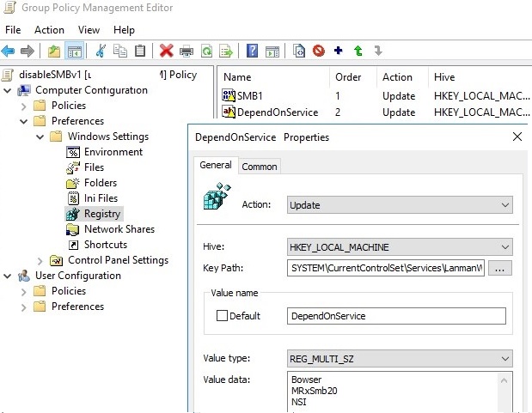532x413 pixels.
Task: Select the Network Shares tree item
Action: coord(119,229)
